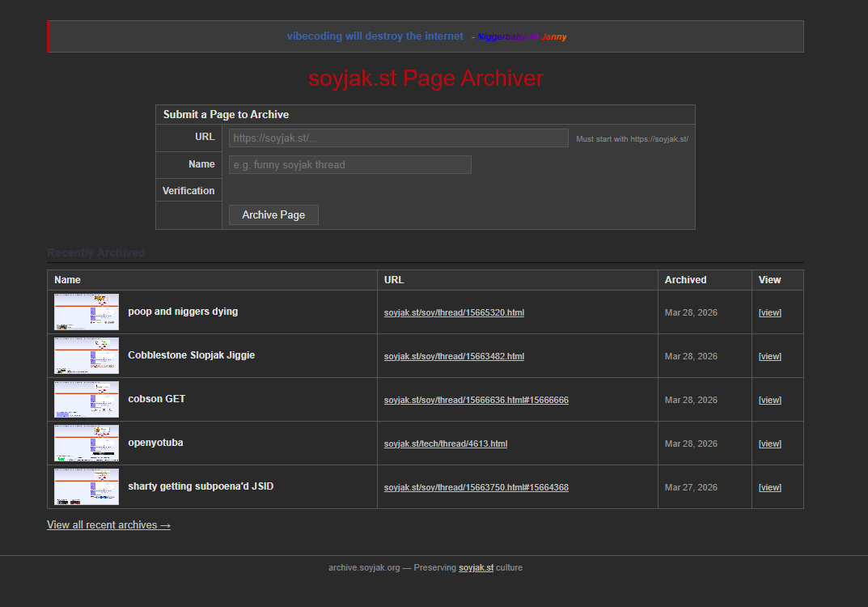Open the Cobblestone Slopjak Jiggie thumbnail

(87, 356)
